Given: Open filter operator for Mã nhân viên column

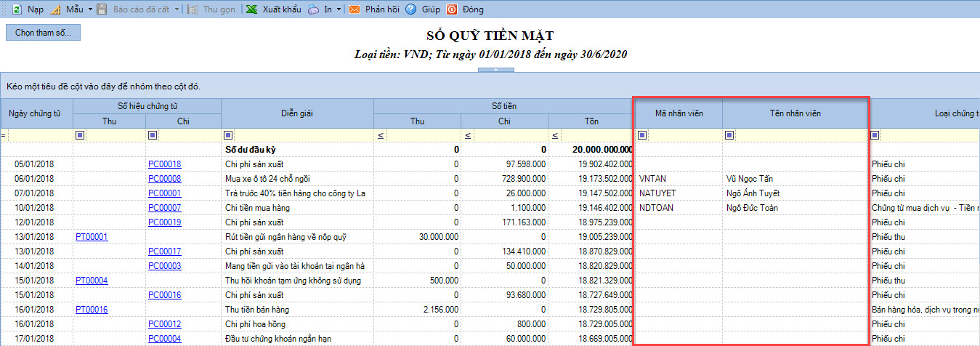Looking at the screenshot, I should [x=643, y=134].
